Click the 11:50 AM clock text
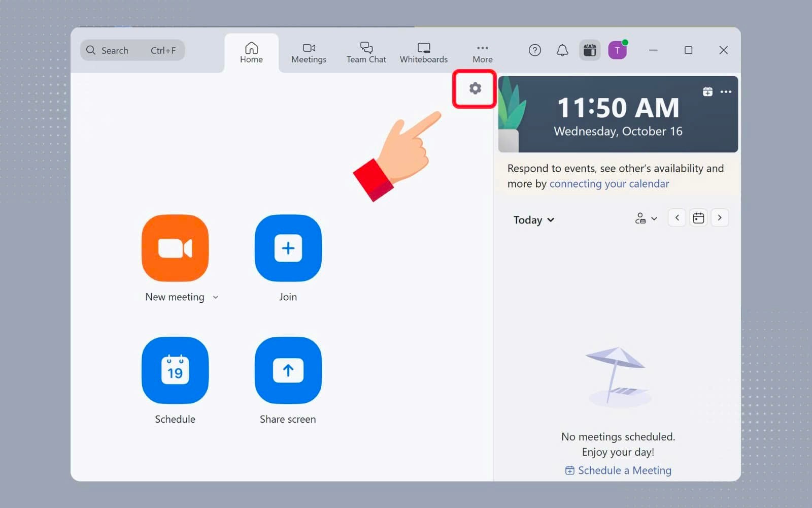Image resolution: width=812 pixels, height=508 pixels. (x=618, y=108)
